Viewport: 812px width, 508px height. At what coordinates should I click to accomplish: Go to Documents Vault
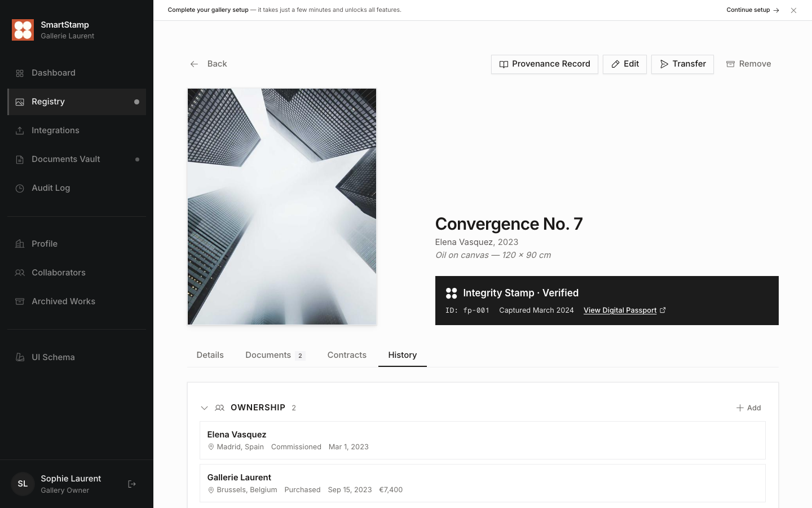click(x=77, y=159)
